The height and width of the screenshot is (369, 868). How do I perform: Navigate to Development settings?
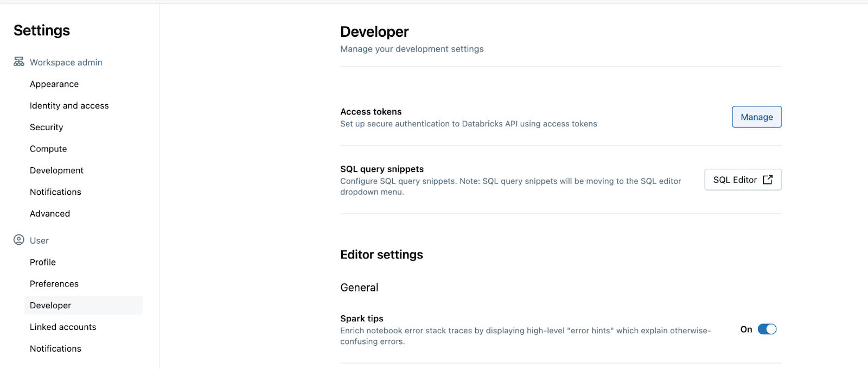(56, 170)
